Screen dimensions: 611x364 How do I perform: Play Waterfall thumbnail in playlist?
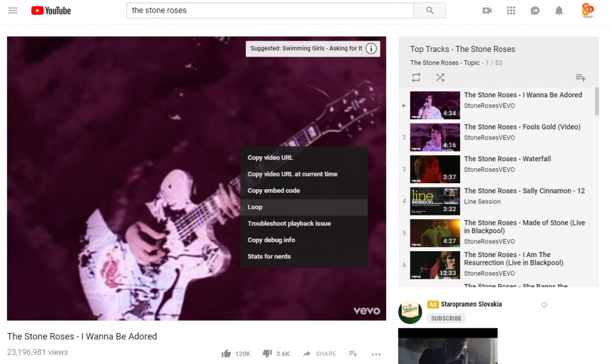coord(435,169)
